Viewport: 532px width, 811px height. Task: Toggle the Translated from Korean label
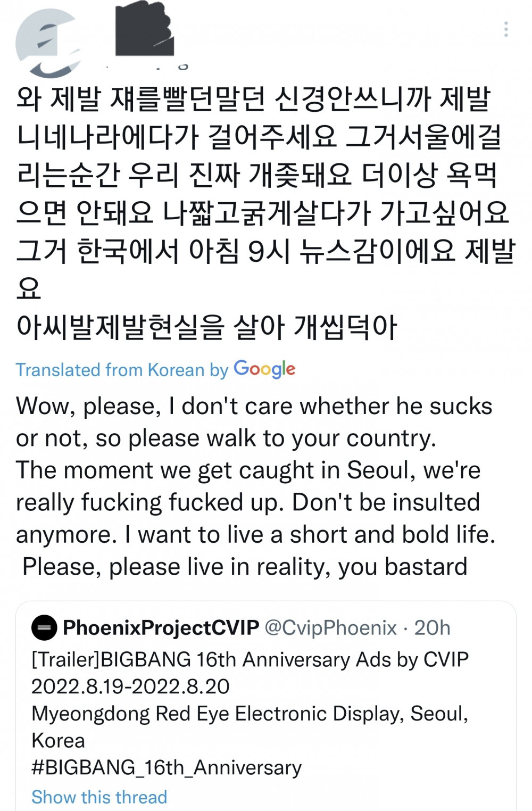pos(122,369)
